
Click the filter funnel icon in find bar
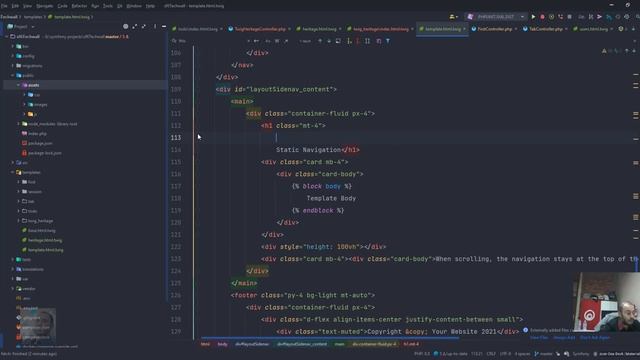click(388, 41)
